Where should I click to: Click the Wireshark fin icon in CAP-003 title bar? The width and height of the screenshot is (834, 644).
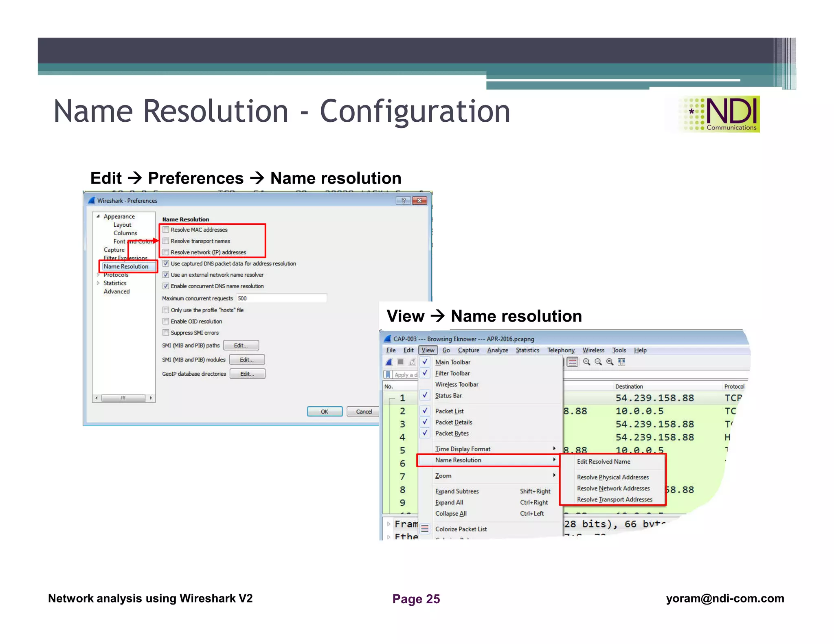pyautogui.click(x=388, y=339)
